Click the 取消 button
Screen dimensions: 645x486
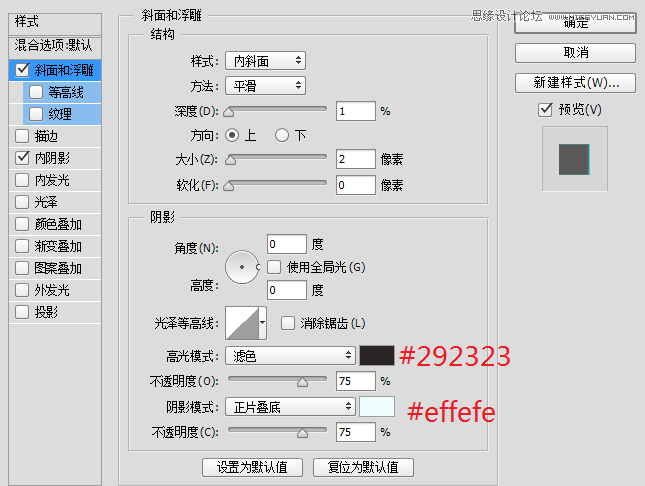tap(575, 53)
